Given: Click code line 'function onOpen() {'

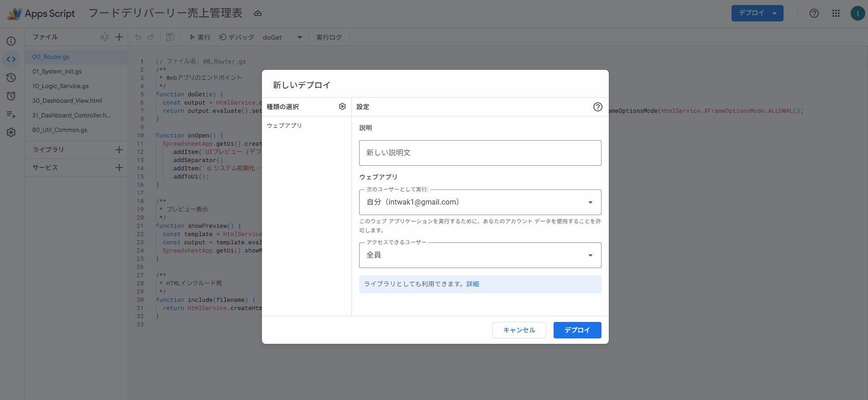Looking at the screenshot, I should (189, 136).
